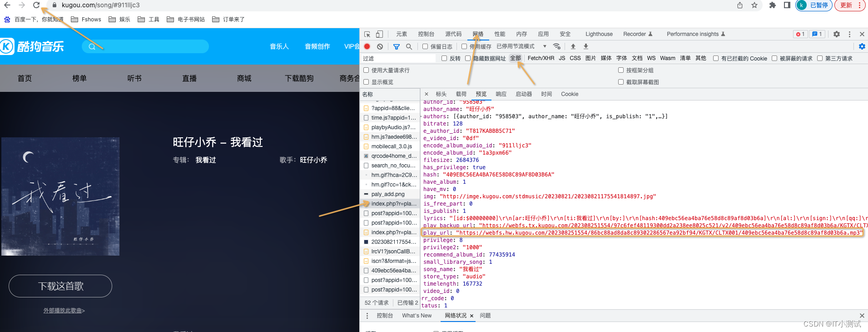The height and width of the screenshot is (332, 868).
Task: Close the request details pane with the X
Action: tap(427, 94)
